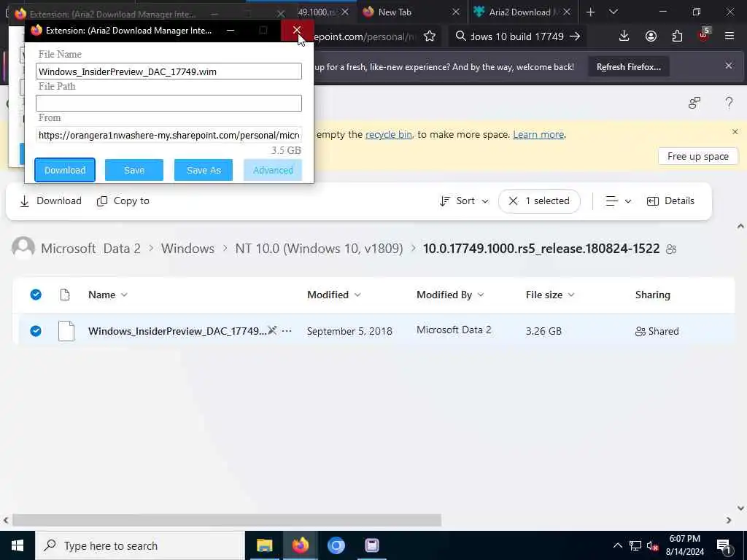Image resolution: width=747 pixels, height=560 pixels.
Task: Expand the File size column dropdown
Action: point(571,295)
